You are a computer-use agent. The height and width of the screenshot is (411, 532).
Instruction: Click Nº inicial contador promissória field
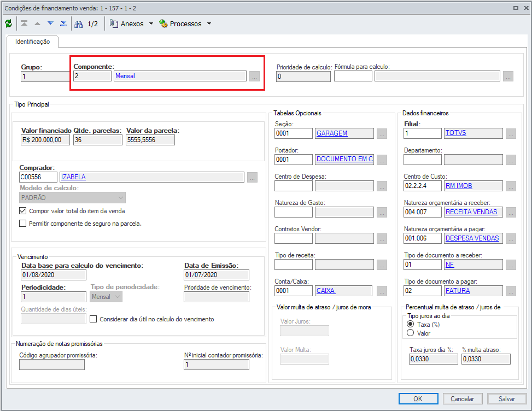[x=217, y=365]
